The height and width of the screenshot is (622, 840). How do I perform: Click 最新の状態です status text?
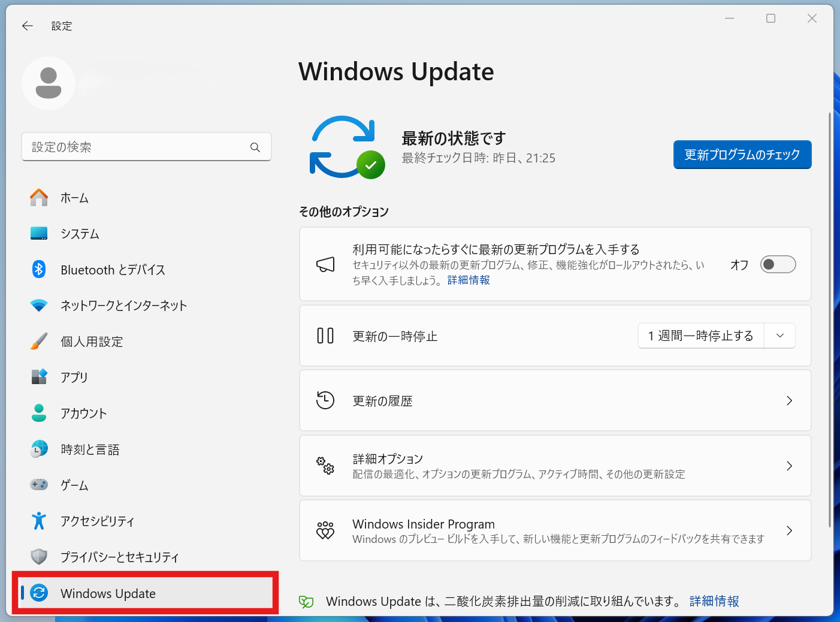coord(454,138)
